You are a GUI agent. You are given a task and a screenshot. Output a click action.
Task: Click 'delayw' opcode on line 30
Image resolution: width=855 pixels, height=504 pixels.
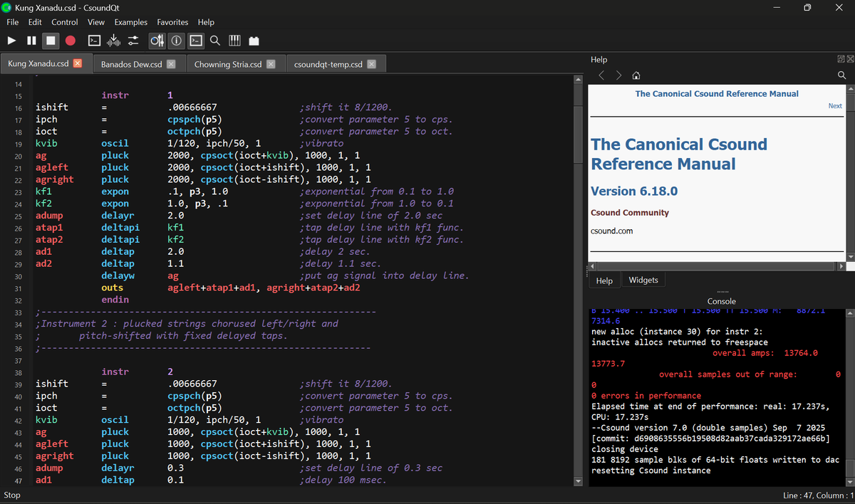(118, 275)
